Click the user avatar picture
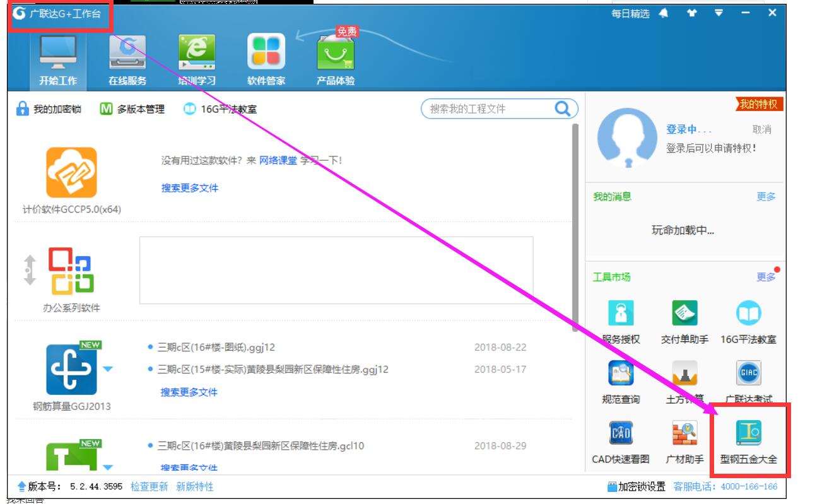The height and width of the screenshot is (504, 839). [x=628, y=139]
